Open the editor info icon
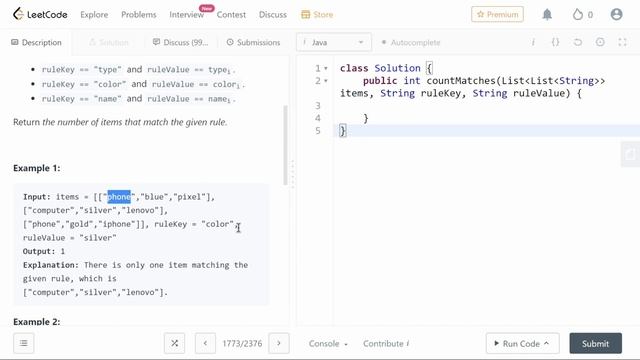Screen dimensions: 640x360 click(x=533, y=42)
